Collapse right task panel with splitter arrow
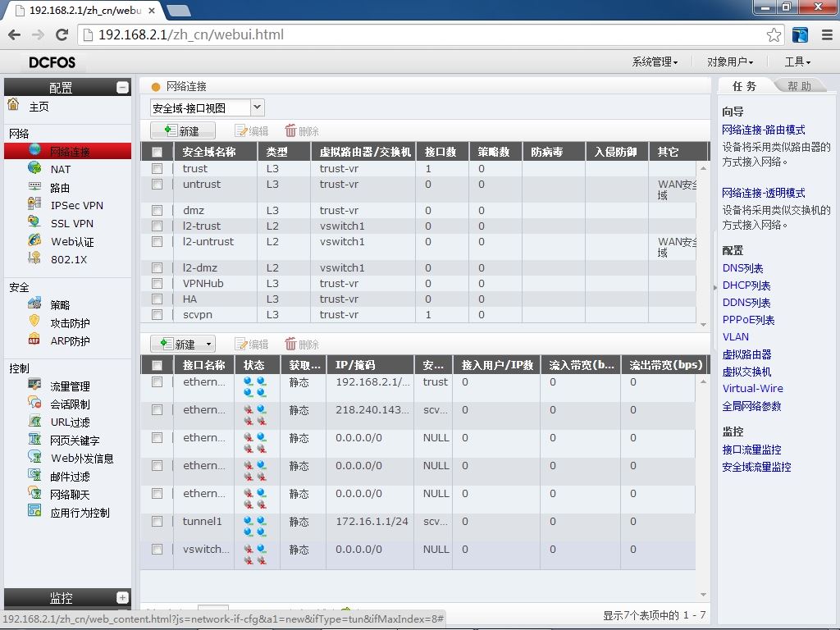This screenshot has width=840, height=630. [x=714, y=288]
